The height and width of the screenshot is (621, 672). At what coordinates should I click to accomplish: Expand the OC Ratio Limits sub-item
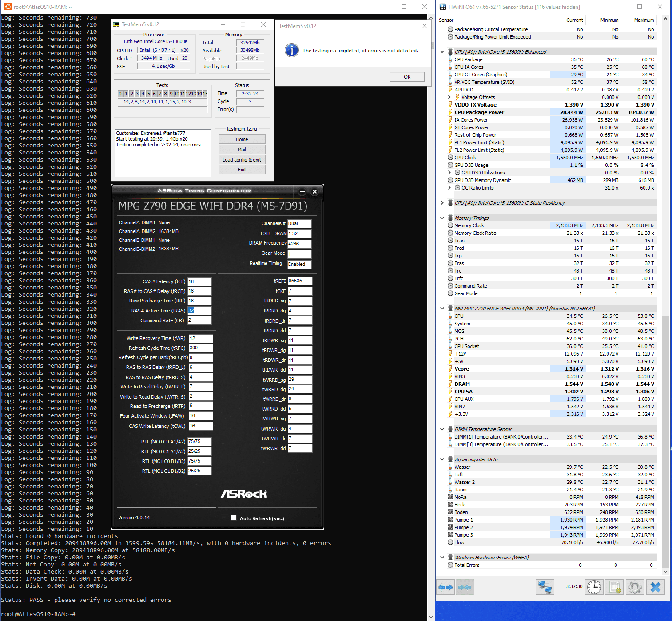[449, 188]
